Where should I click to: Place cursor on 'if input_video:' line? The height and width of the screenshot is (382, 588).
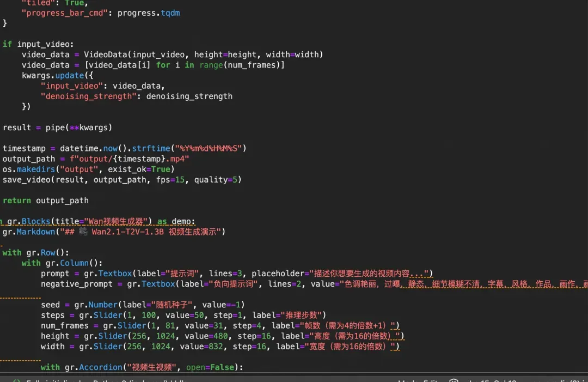38,44
